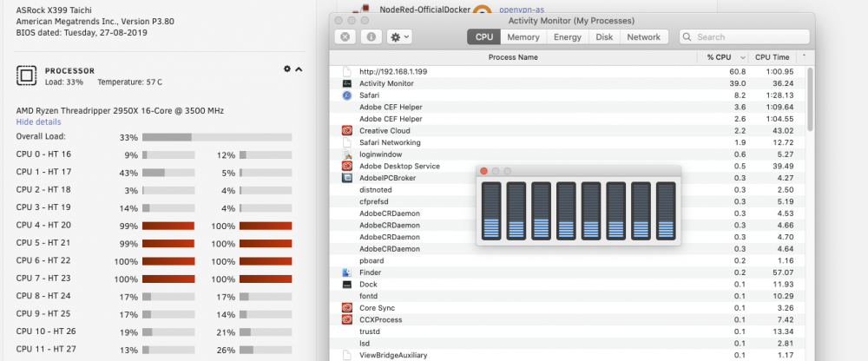Open the gear actions dropdown in Activity Monitor
The height and width of the screenshot is (361, 868).
pos(399,37)
